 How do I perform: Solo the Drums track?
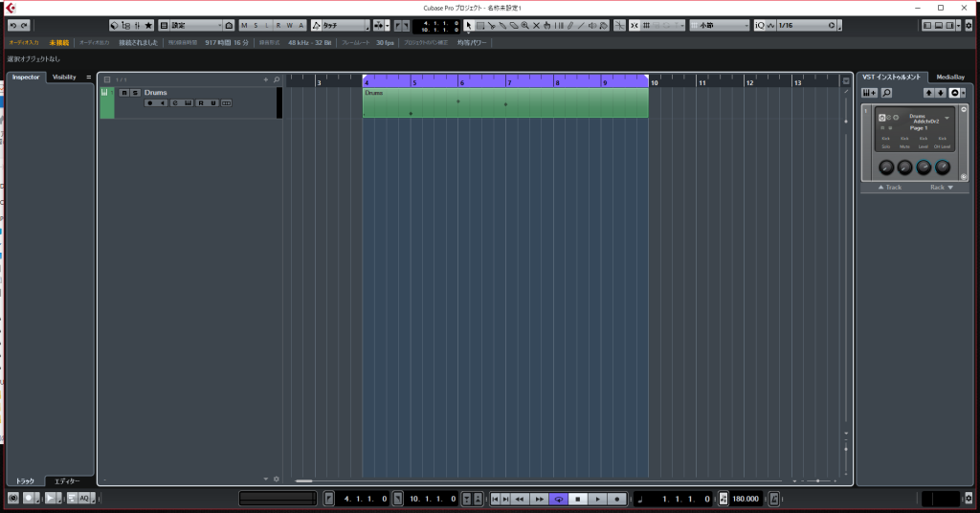click(x=135, y=93)
